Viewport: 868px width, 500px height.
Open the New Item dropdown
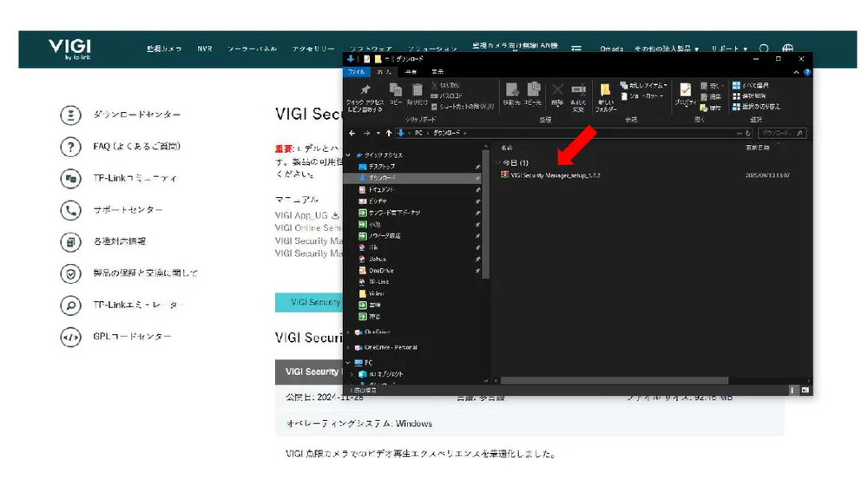(x=644, y=85)
